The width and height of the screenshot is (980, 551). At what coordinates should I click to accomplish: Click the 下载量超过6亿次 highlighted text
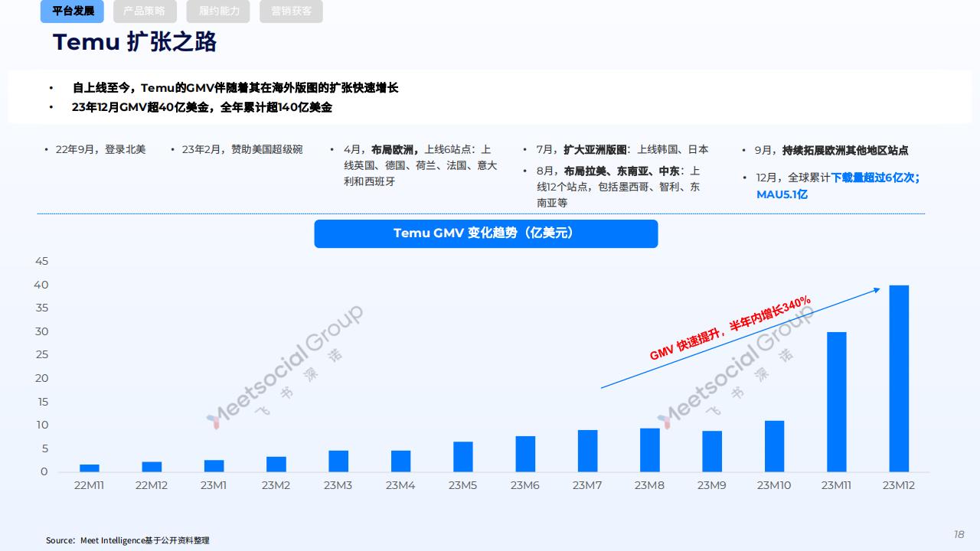pos(875,178)
